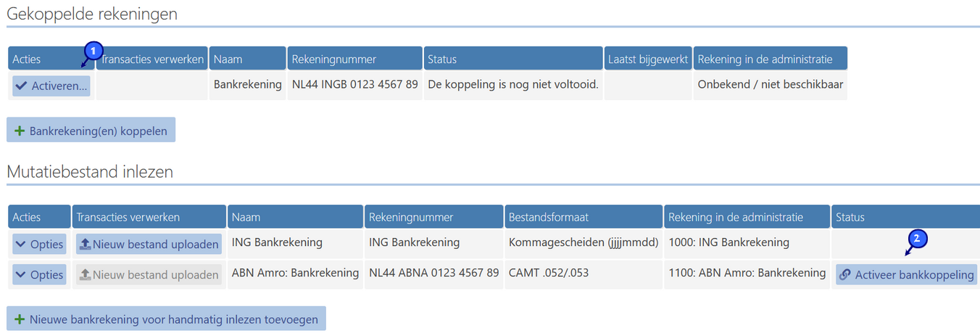Click Rekening in de administratie header, lower table
The image size is (980, 336).
click(746, 217)
